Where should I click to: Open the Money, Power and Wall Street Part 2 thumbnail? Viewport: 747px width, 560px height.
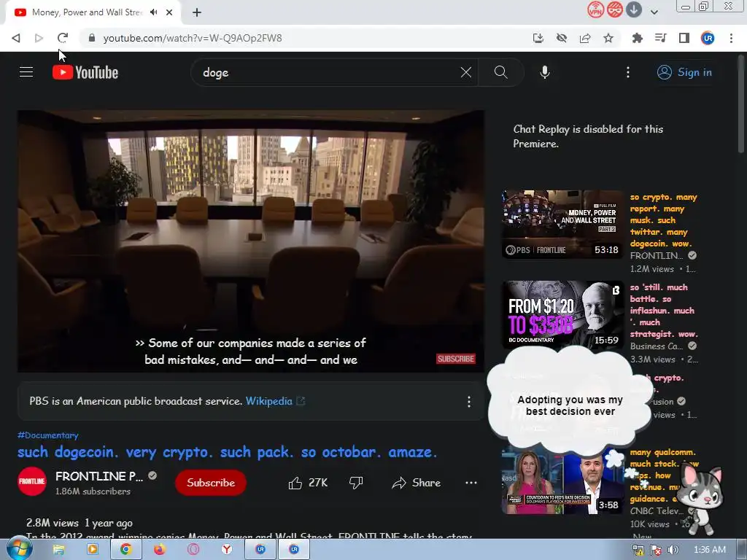pyautogui.click(x=562, y=225)
